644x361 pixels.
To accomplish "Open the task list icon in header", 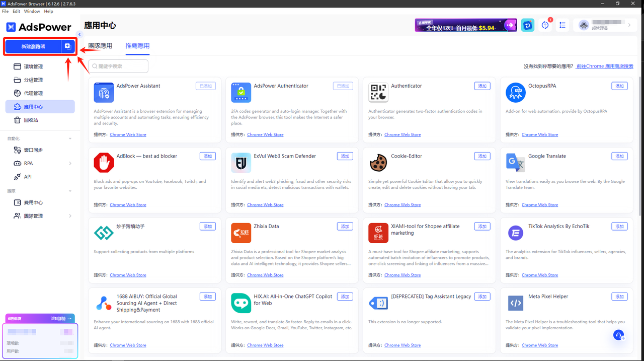I will pyautogui.click(x=562, y=25).
